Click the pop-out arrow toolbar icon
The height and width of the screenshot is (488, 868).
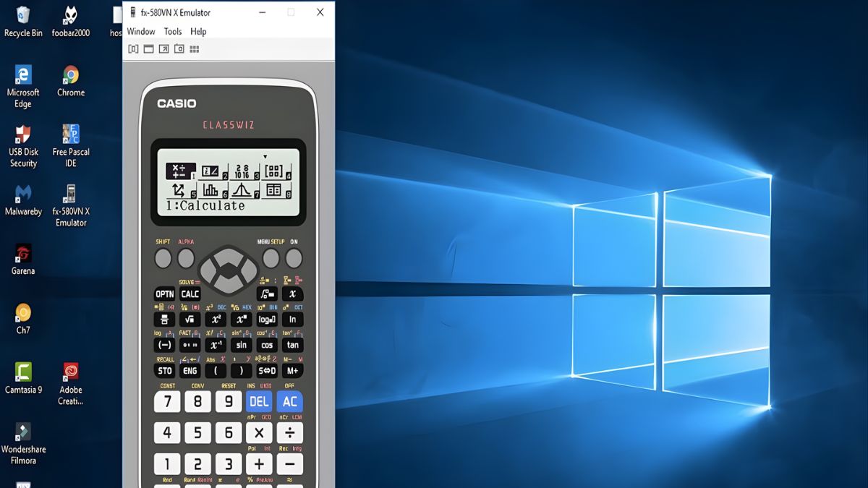coord(163,49)
